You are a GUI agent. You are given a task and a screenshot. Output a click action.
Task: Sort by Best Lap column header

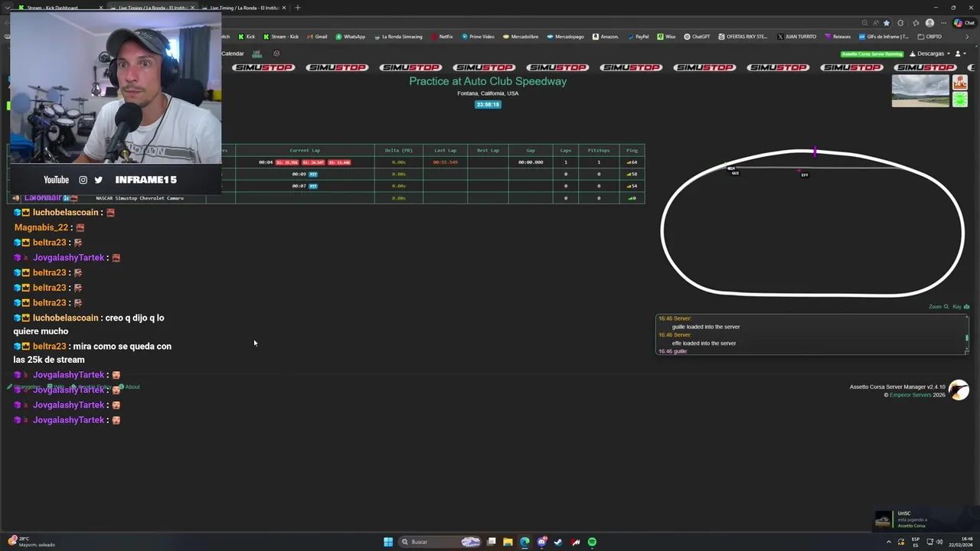tap(488, 150)
